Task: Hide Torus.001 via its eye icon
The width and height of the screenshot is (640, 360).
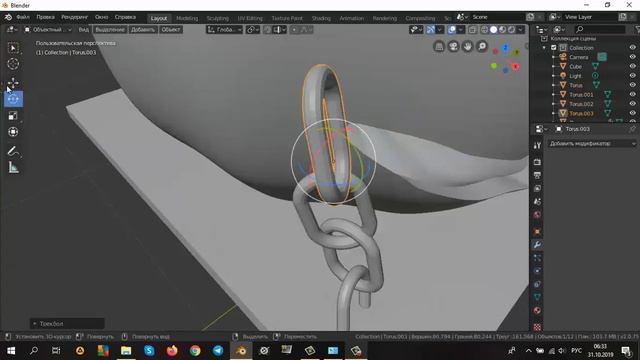Action: pos(632,95)
